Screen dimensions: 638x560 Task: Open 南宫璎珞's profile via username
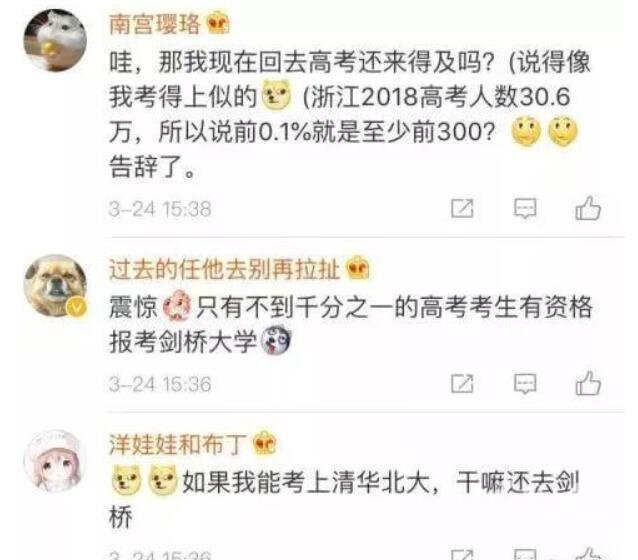point(155,24)
